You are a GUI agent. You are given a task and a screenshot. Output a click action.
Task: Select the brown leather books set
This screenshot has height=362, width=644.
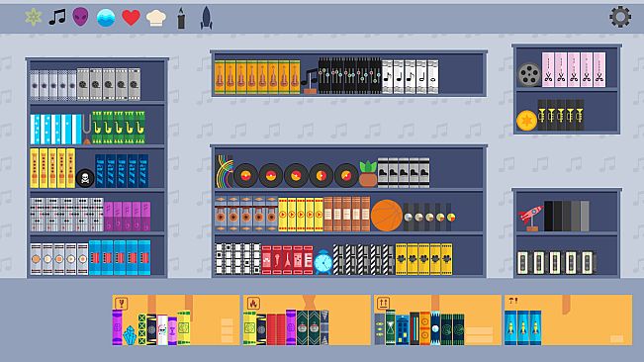[346, 214]
